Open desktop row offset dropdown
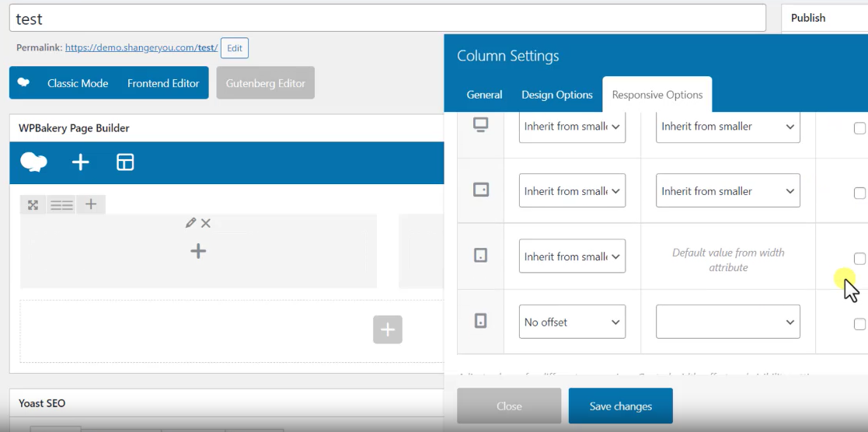This screenshot has width=868, height=432. coord(573,126)
